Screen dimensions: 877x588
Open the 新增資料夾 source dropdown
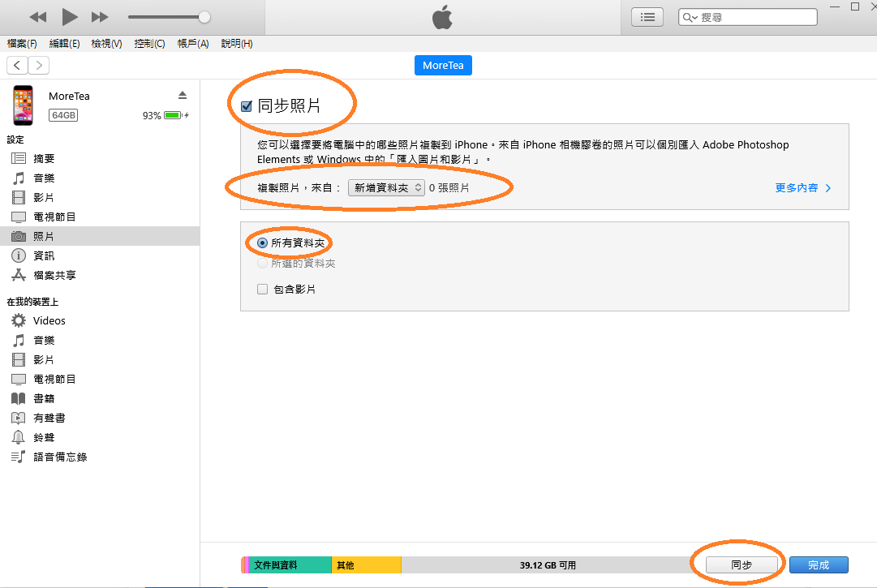tap(386, 188)
